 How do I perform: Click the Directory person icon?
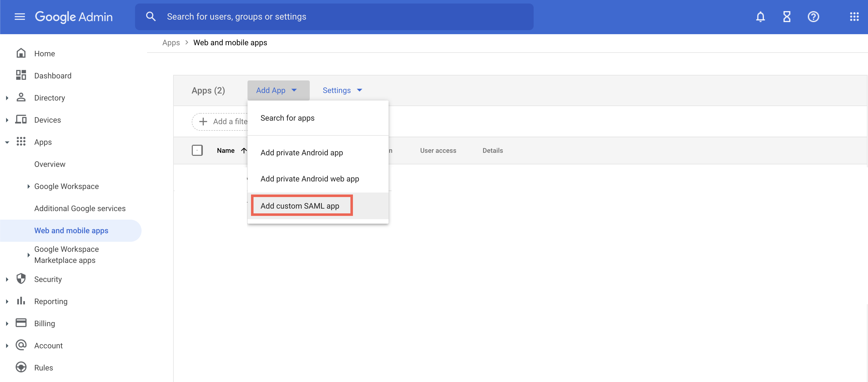(x=21, y=98)
